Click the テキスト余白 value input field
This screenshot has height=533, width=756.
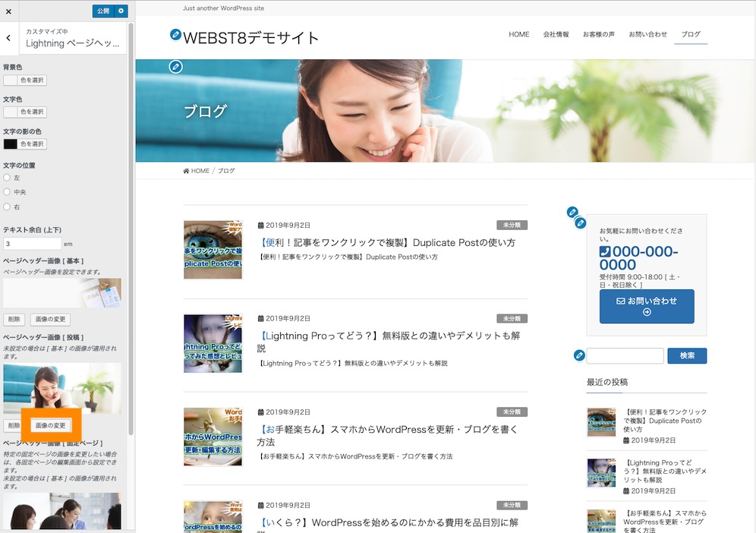pyautogui.click(x=34, y=243)
